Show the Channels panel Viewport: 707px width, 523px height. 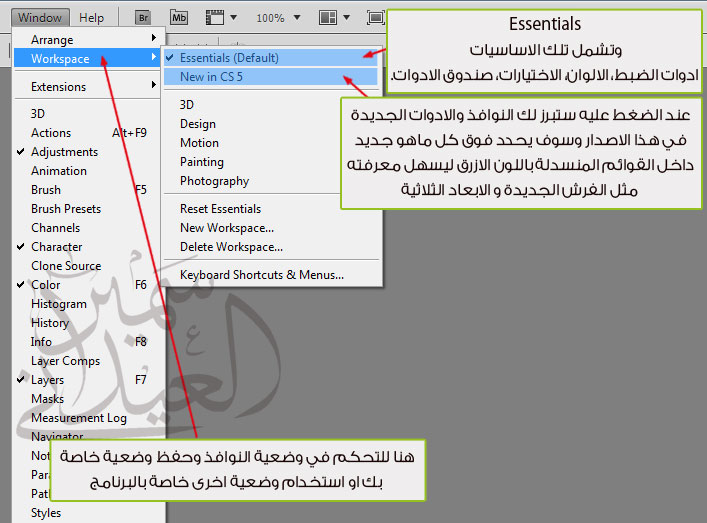[x=89, y=228]
